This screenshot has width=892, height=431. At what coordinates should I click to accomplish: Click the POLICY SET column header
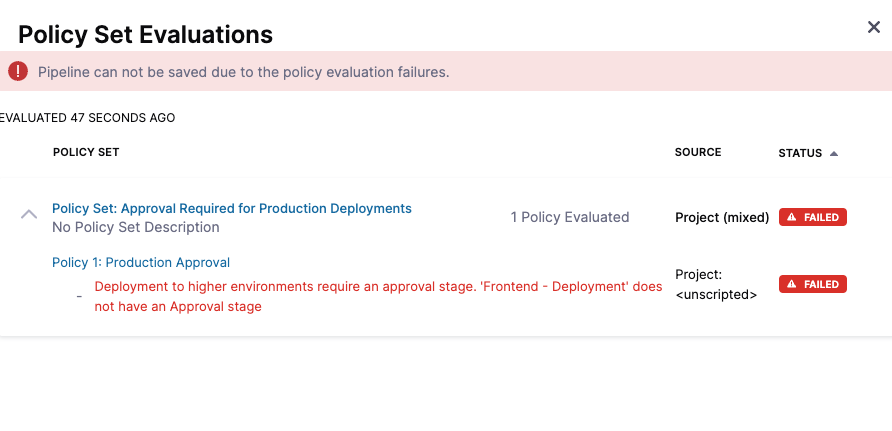(86, 152)
